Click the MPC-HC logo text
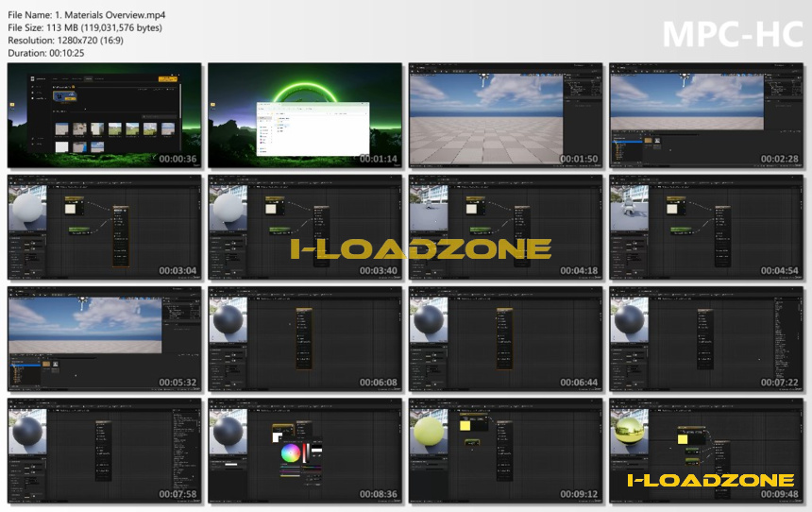812x512 pixels. pyautogui.click(x=733, y=35)
